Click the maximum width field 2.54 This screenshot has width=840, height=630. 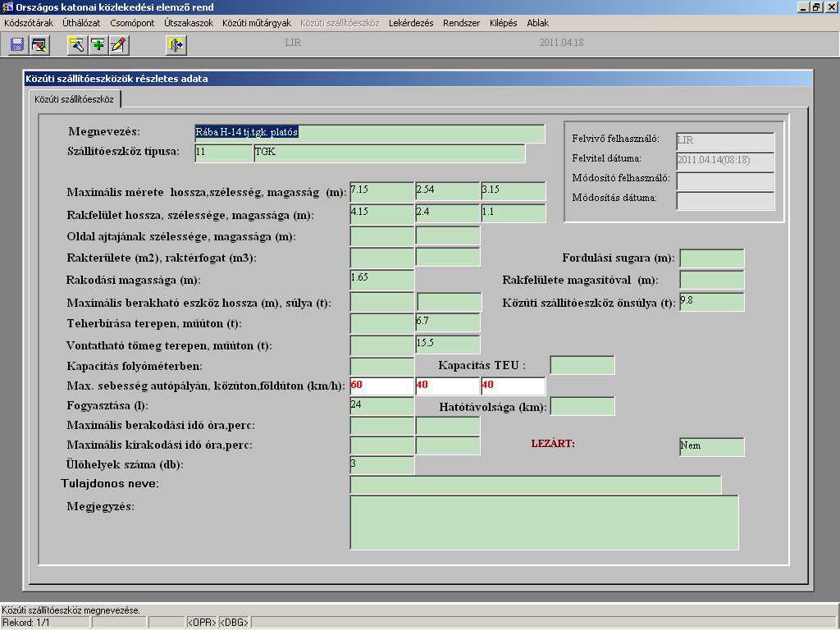[x=448, y=192]
